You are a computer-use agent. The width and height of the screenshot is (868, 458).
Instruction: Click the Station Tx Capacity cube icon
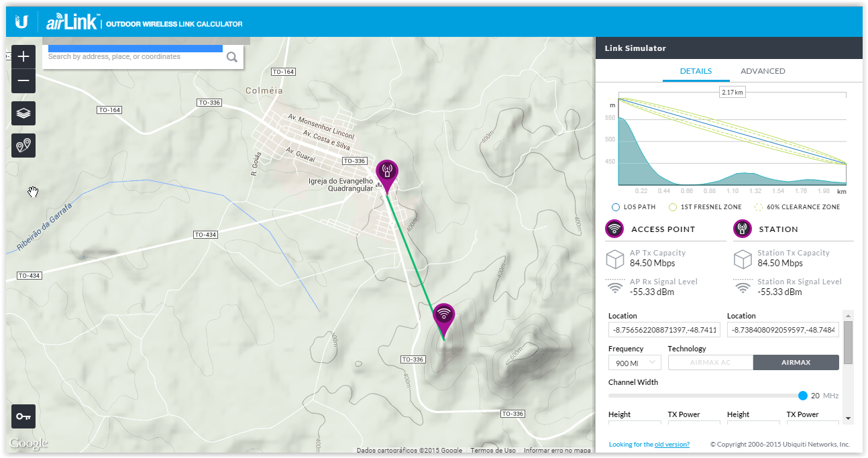pos(743,259)
